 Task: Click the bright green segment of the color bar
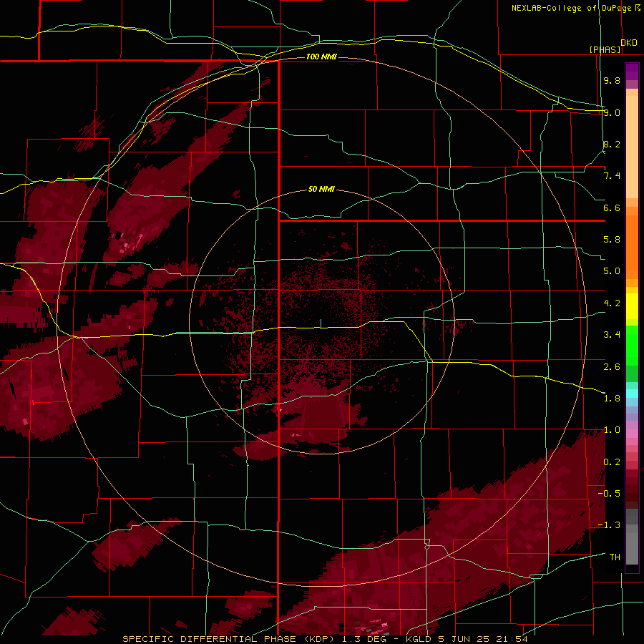click(x=632, y=345)
